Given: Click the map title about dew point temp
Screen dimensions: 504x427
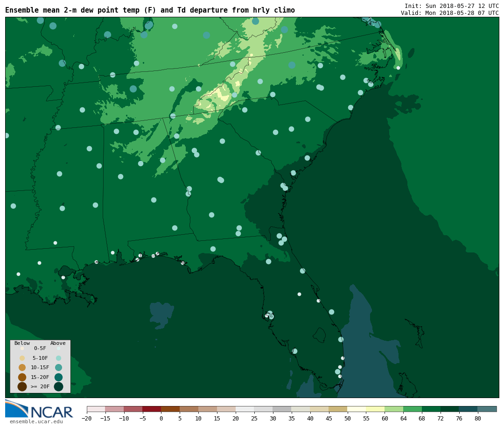Looking at the screenshot, I should (x=150, y=10).
